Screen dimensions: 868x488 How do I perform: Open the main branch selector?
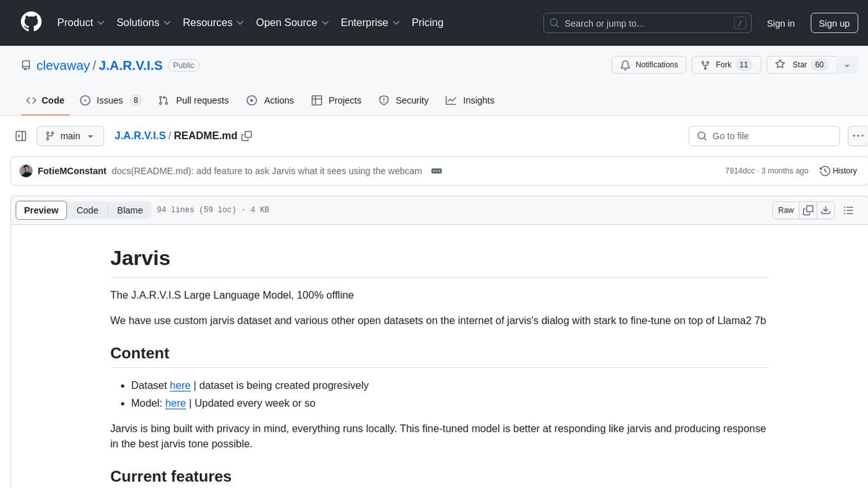click(x=70, y=136)
